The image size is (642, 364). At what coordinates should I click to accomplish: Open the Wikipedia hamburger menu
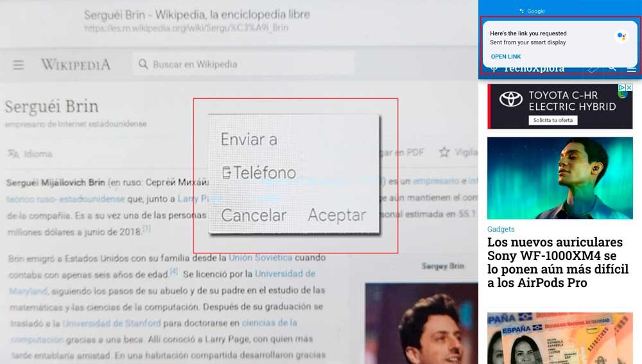(x=19, y=65)
